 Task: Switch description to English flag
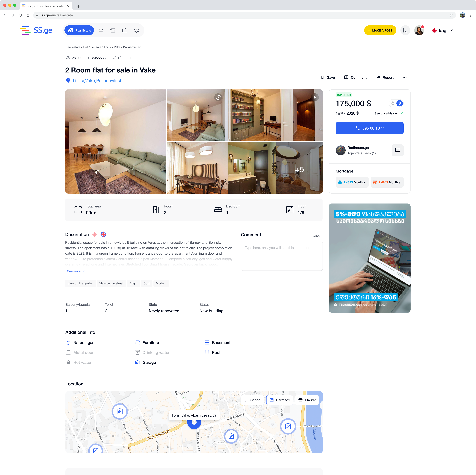coord(103,234)
